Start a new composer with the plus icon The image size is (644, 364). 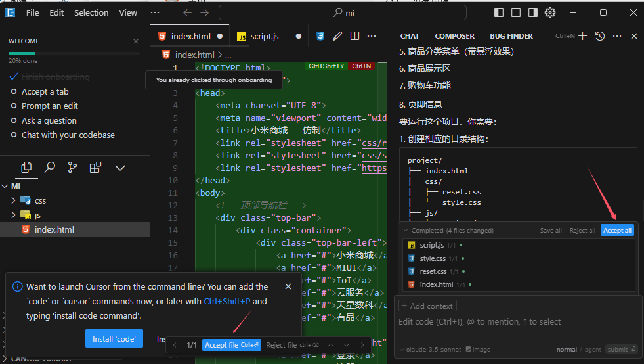582,36
